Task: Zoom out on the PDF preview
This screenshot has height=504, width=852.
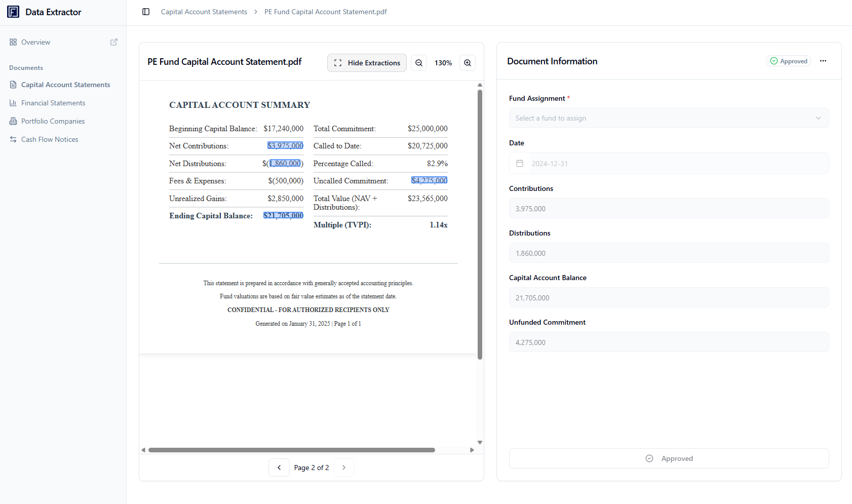Action: tap(419, 62)
